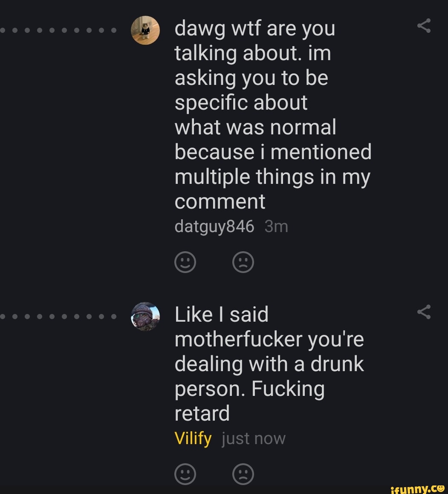
Task: Open Vilify's gas mask profile avatar
Action: [145, 316]
